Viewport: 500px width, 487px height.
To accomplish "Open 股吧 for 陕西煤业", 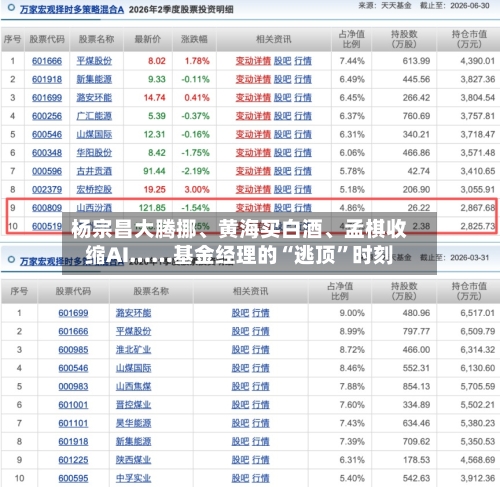I will [x=240, y=460].
